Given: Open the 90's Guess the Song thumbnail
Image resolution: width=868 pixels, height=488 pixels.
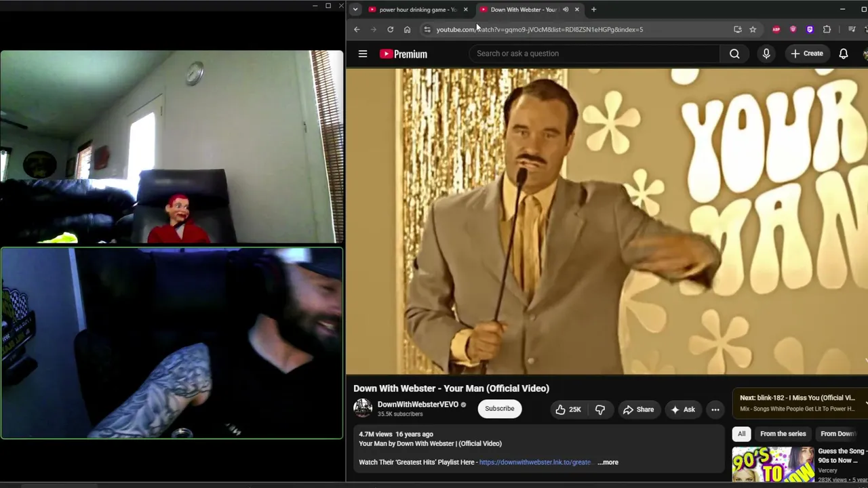Looking at the screenshot, I should 773,464.
